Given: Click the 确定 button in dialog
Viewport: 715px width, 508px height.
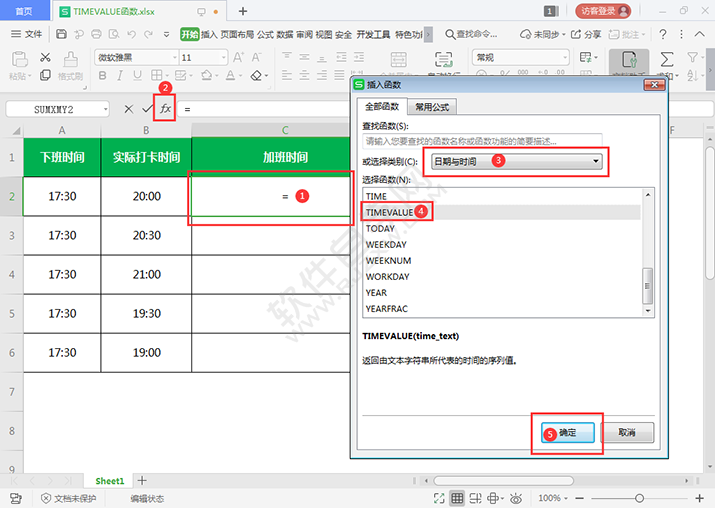Looking at the screenshot, I should 568,432.
